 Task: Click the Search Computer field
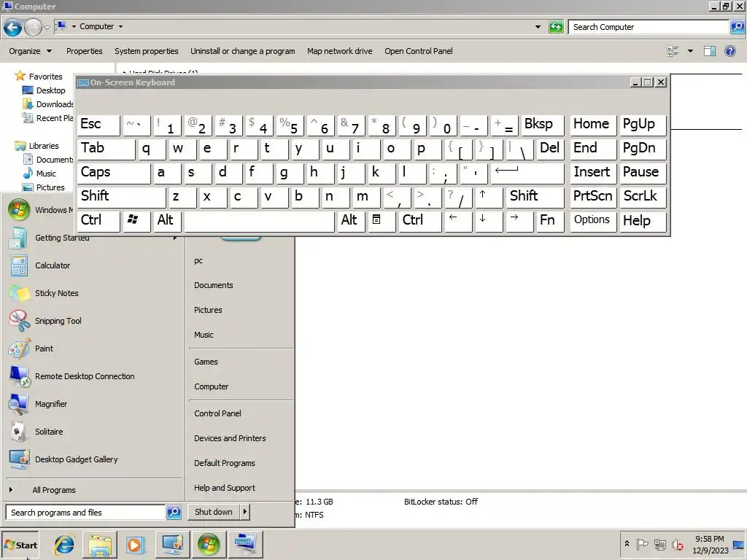point(649,27)
